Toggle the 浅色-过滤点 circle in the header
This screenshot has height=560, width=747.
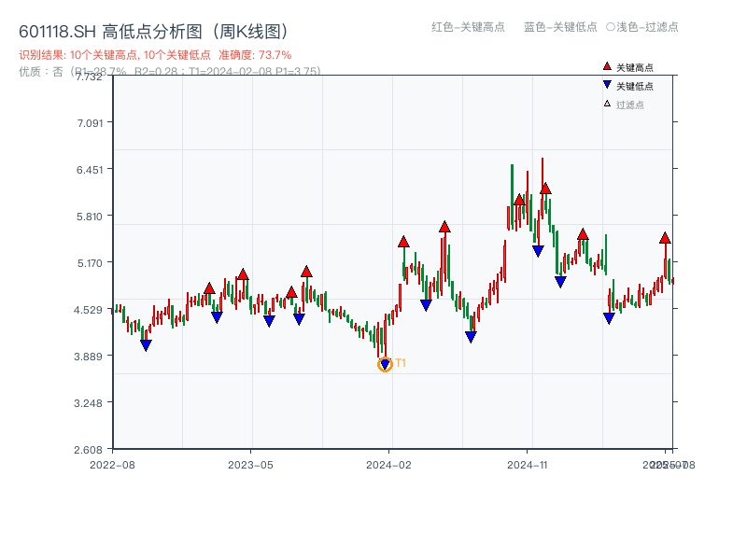pyautogui.click(x=610, y=27)
